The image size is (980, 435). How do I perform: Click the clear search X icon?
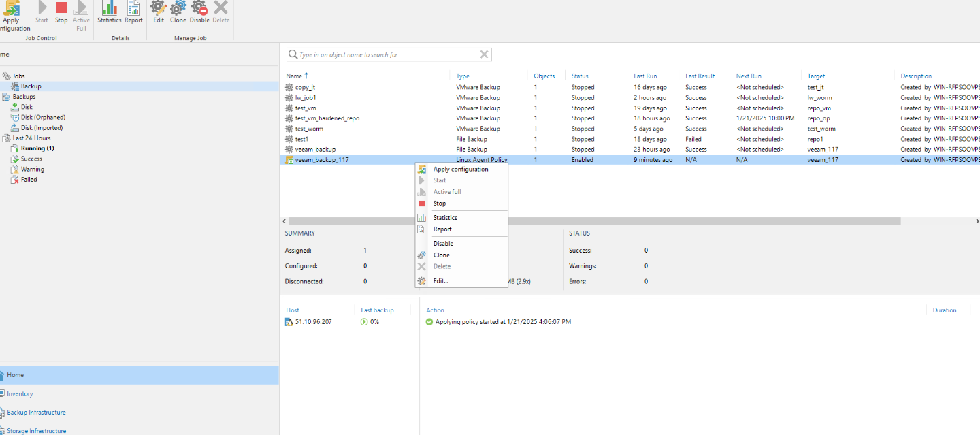click(484, 54)
